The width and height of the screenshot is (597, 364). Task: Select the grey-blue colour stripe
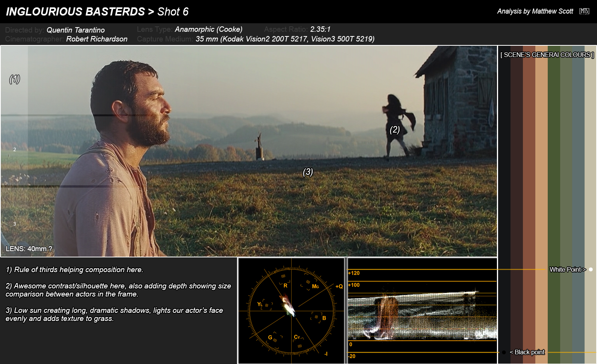578,205
